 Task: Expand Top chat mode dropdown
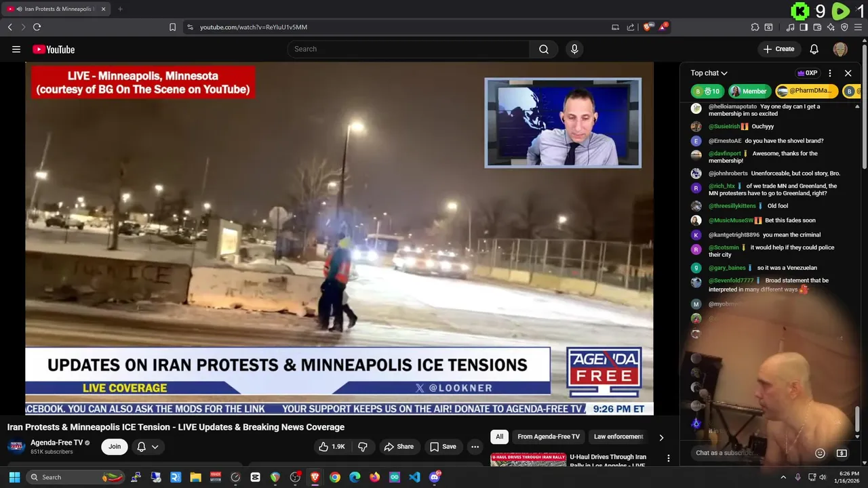709,73
